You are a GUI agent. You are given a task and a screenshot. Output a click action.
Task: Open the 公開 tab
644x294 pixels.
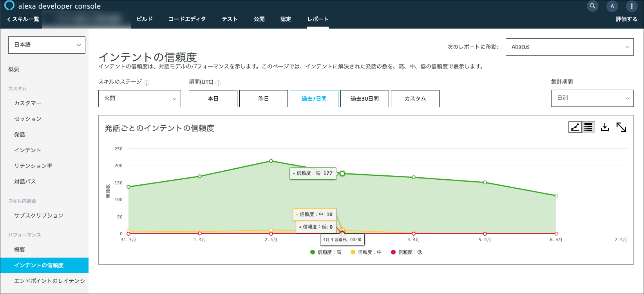[259, 19]
